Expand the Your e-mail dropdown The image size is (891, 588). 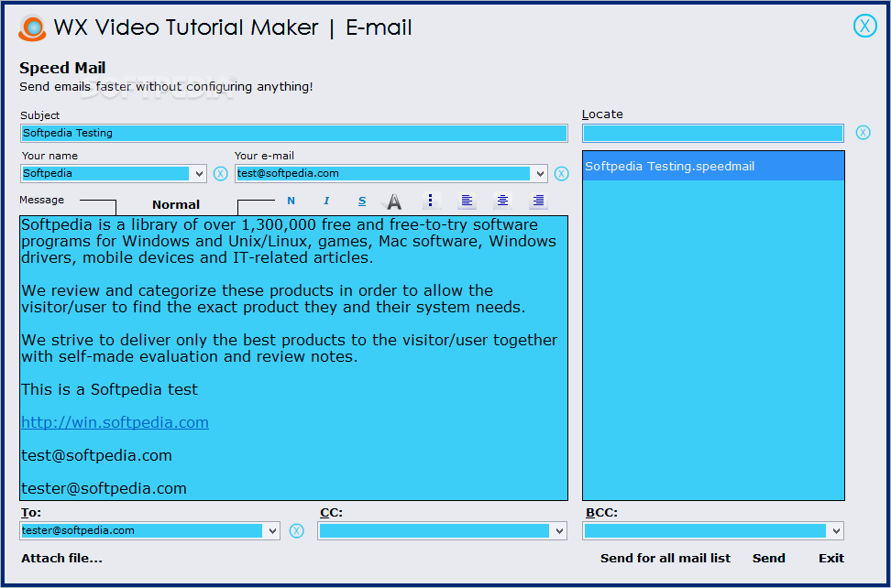540,174
